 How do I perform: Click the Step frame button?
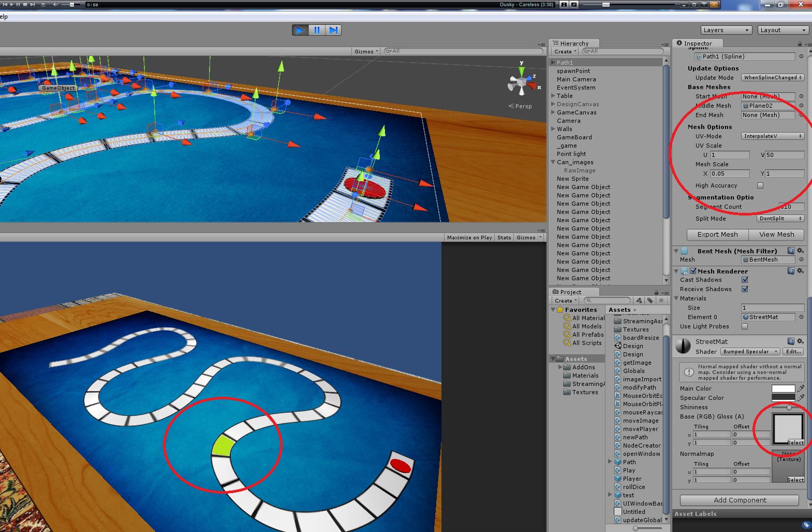(334, 30)
